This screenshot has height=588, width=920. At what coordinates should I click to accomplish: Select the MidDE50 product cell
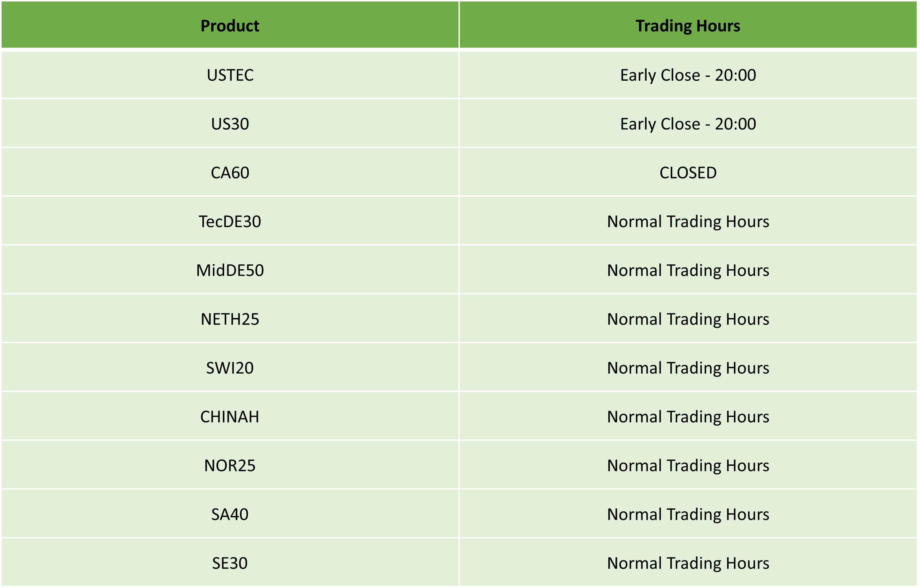(x=230, y=270)
